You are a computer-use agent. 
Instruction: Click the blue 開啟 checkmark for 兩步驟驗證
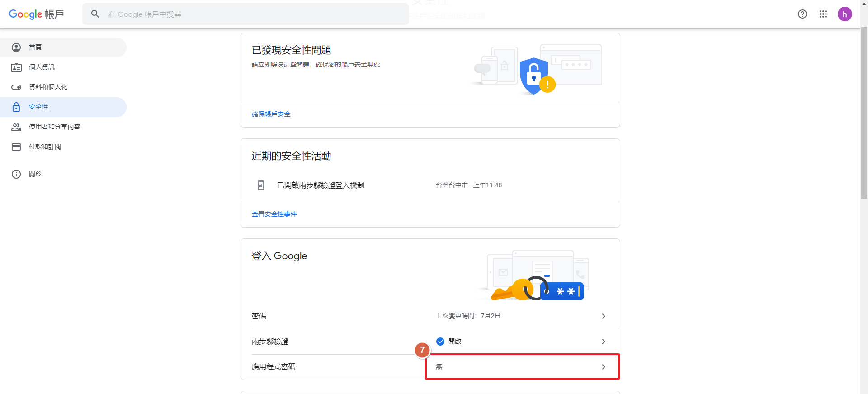coord(440,342)
